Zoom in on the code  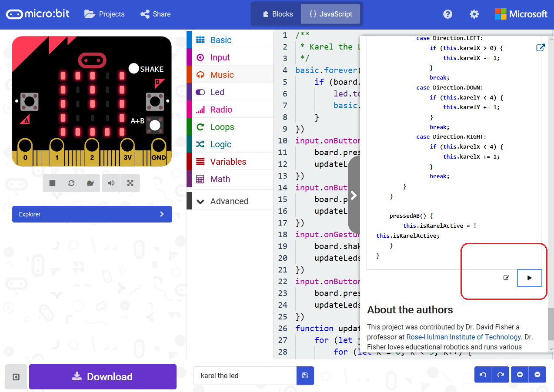tap(519, 374)
